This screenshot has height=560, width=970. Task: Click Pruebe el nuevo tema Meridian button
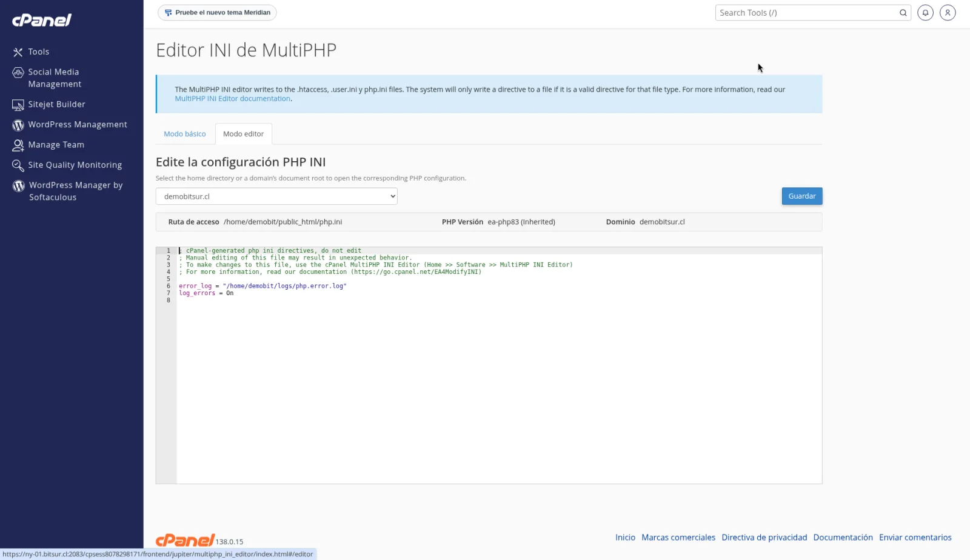coord(217,13)
